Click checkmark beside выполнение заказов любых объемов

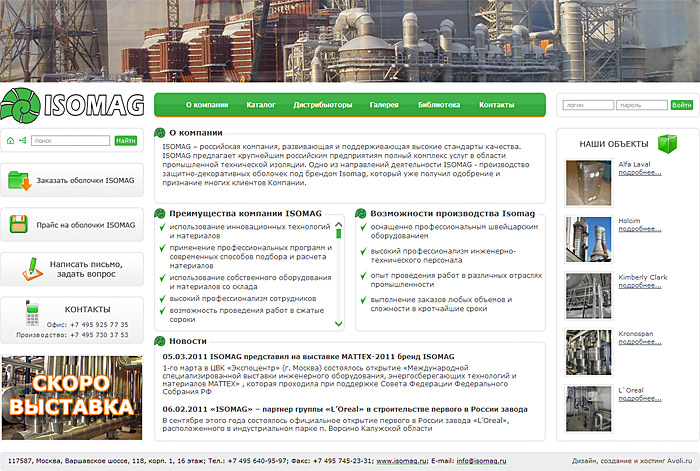(364, 300)
